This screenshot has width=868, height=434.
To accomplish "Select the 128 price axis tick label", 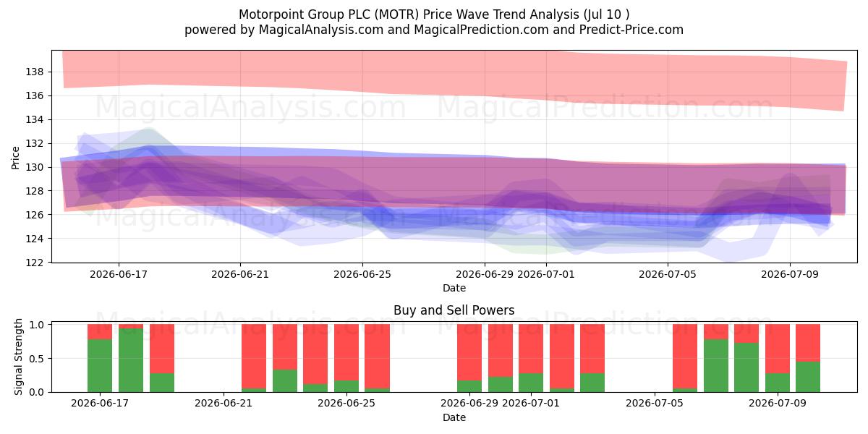I will pyautogui.click(x=34, y=191).
